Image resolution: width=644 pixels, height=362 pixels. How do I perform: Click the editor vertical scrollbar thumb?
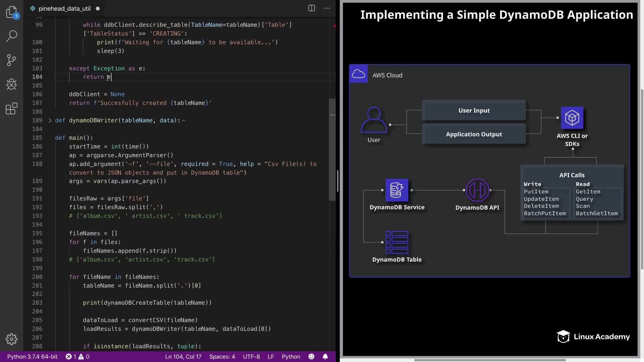tap(332, 149)
